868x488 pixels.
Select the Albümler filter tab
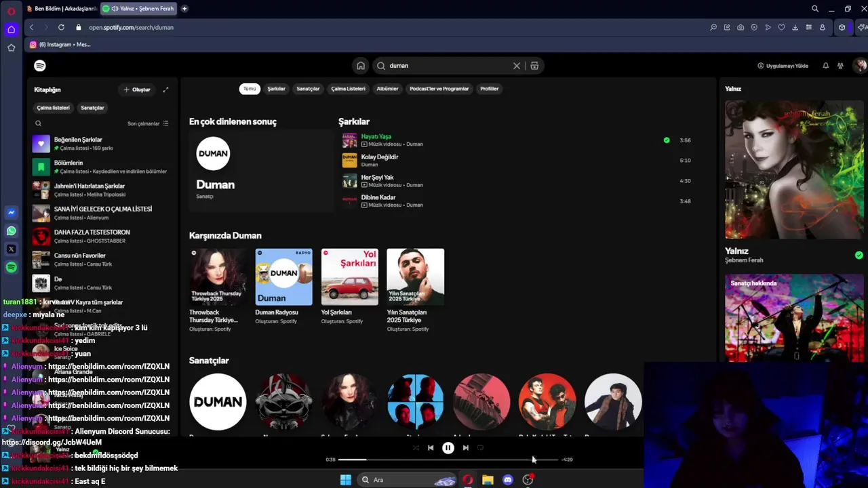click(x=387, y=89)
